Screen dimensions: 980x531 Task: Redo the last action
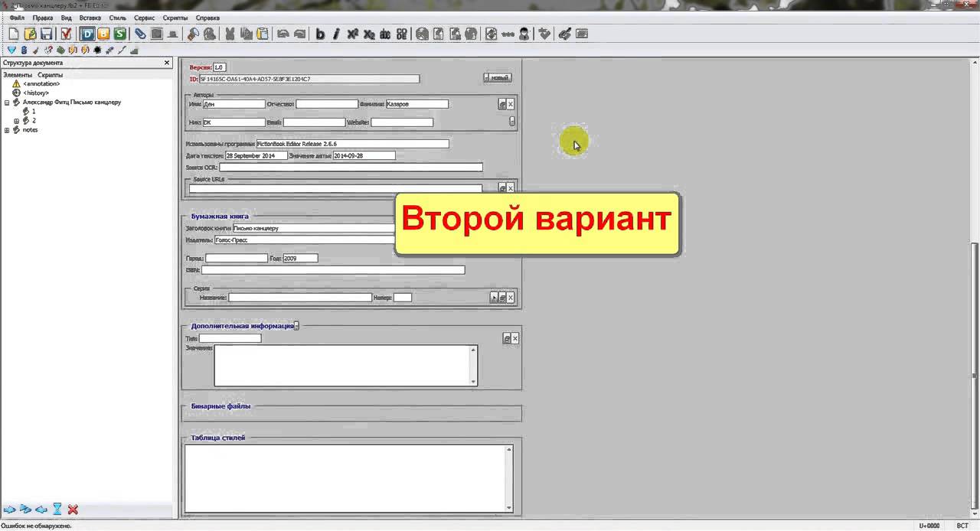299,34
